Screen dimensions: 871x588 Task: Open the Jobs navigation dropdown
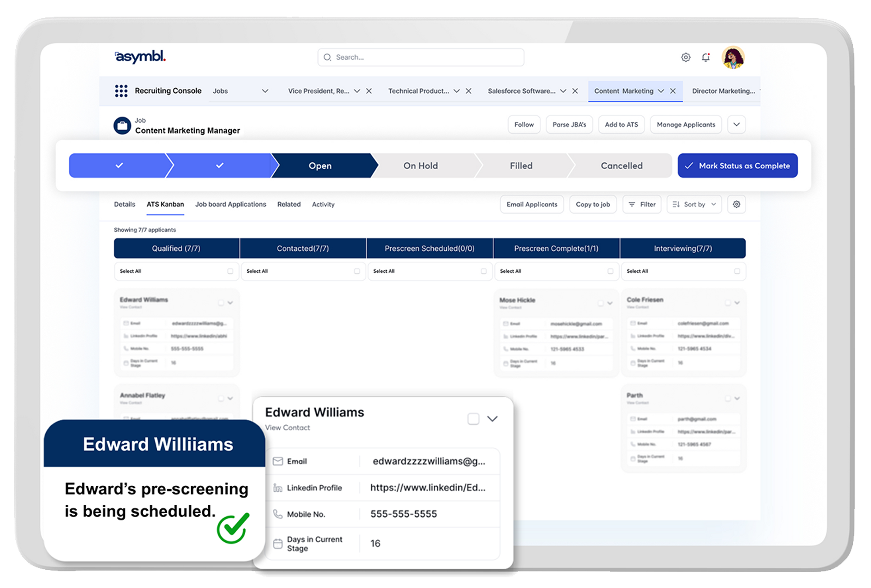(265, 91)
